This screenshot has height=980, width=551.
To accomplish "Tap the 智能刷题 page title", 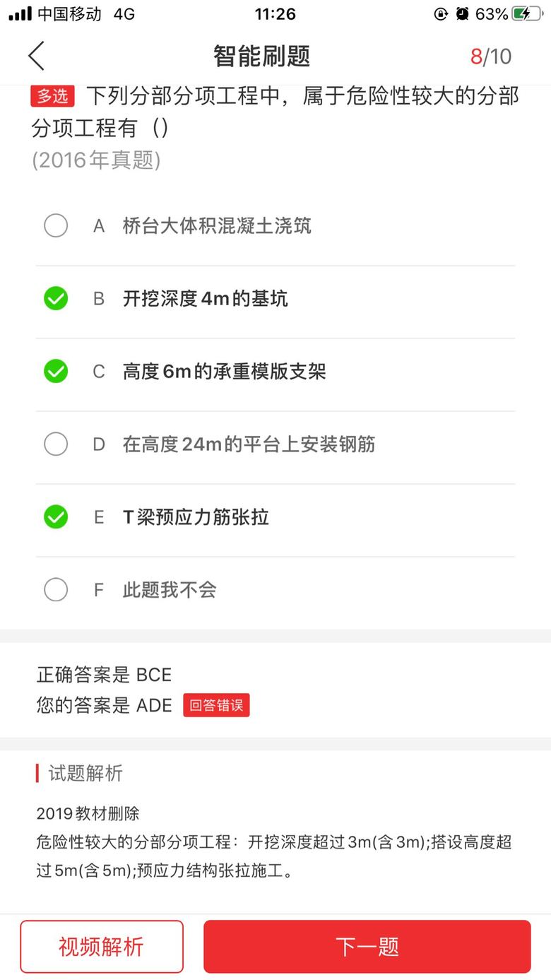I will point(261,57).
